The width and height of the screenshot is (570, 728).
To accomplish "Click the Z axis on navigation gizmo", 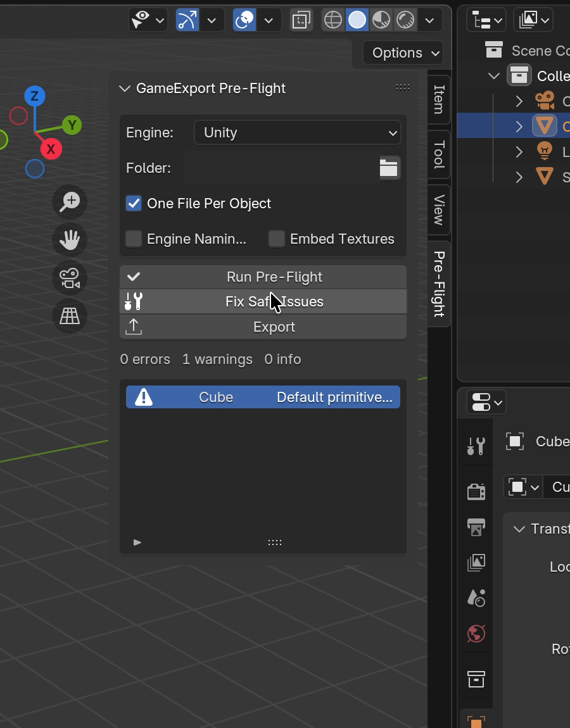I will click(34, 96).
